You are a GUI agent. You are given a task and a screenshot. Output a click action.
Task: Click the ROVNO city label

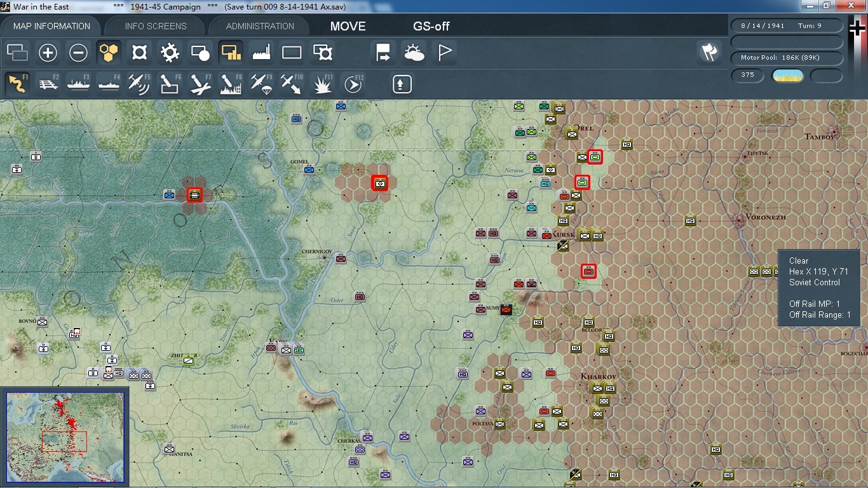tap(27, 322)
